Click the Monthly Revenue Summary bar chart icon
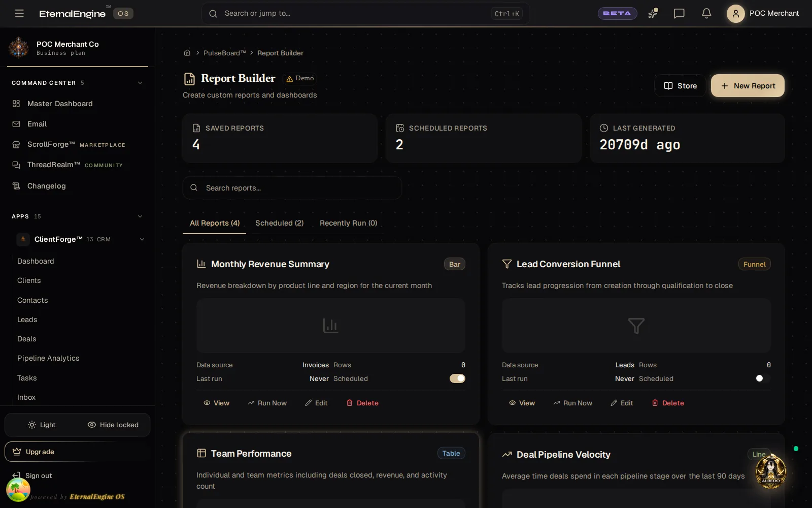This screenshot has height=508, width=812. pyautogui.click(x=201, y=264)
